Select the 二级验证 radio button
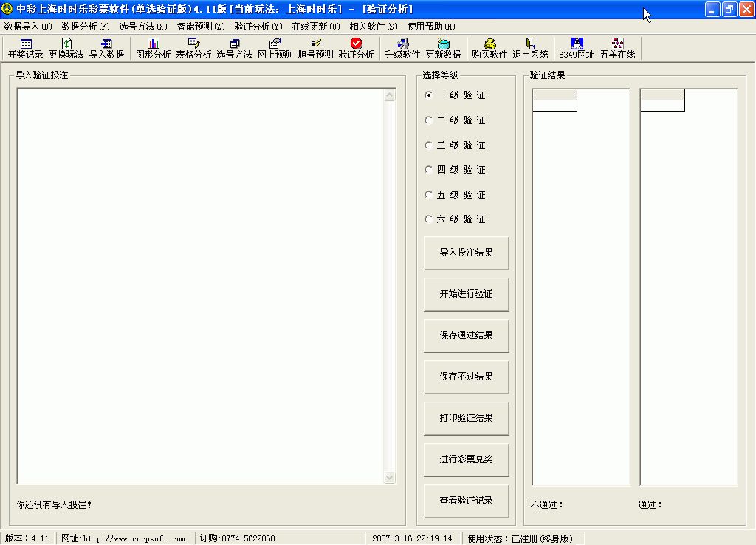The height and width of the screenshot is (545, 756). [429, 120]
